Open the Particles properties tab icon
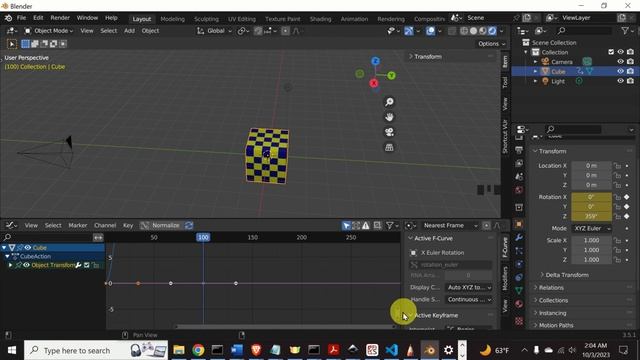Image resolution: width=640 pixels, height=360 pixels. click(x=519, y=251)
